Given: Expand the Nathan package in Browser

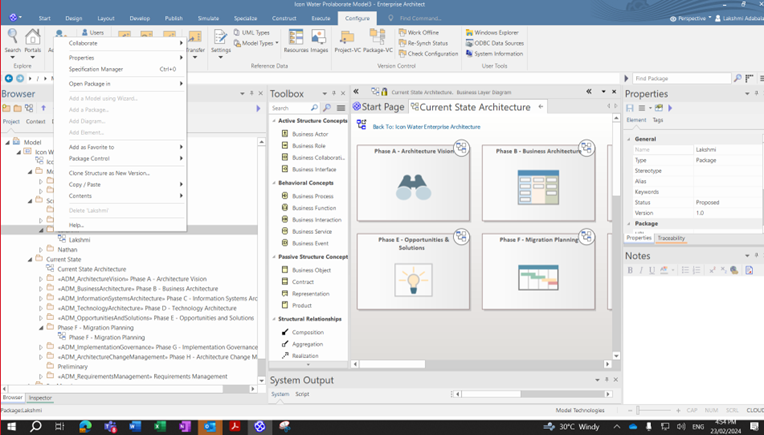Looking at the screenshot, I should pos(41,250).
